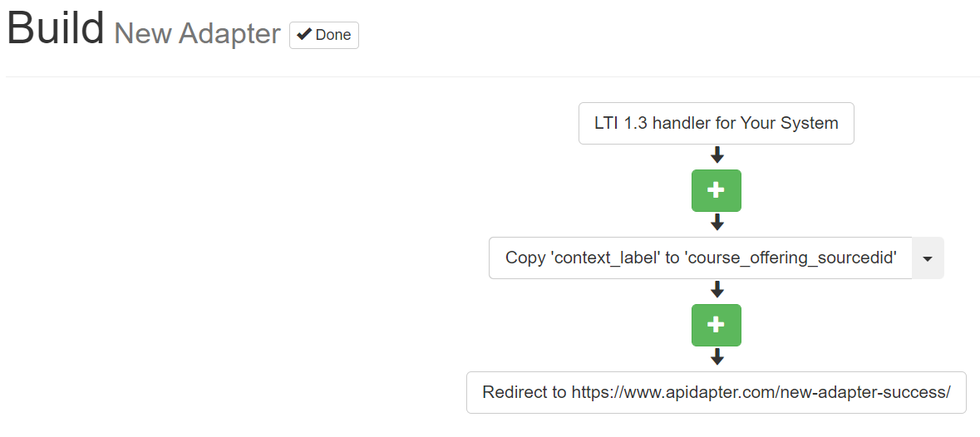Viewport: 980px width, 437px height.
Task: Select the Redirect to apidapter.com step
Action: (716, 392)
